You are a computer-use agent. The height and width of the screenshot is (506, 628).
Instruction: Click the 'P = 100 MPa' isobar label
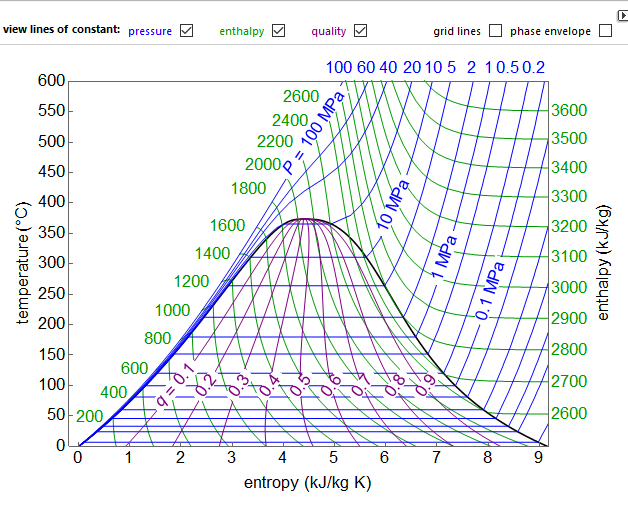(312, 134)
